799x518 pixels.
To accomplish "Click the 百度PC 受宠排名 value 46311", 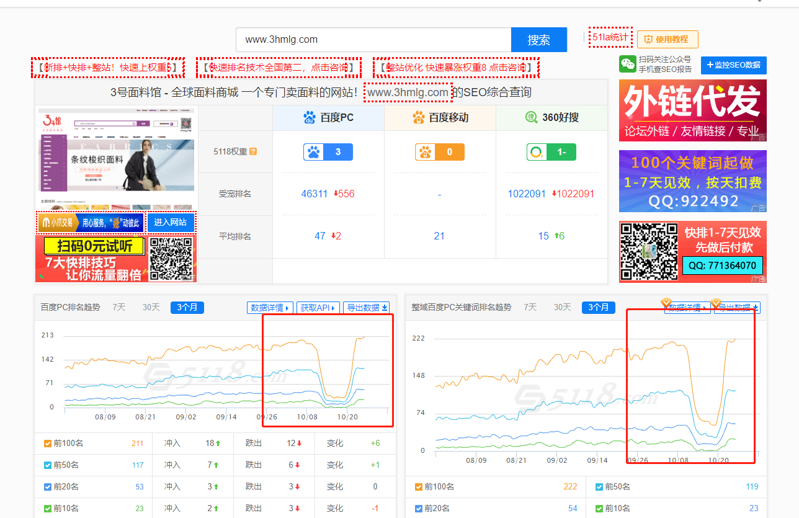I will (314, 194).
